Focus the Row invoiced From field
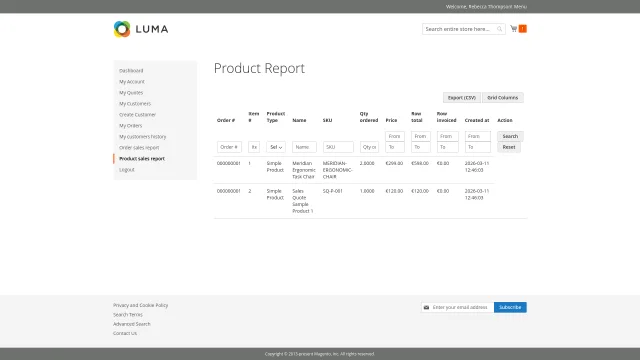The image size is (640, 360). (x=448, y=136)
